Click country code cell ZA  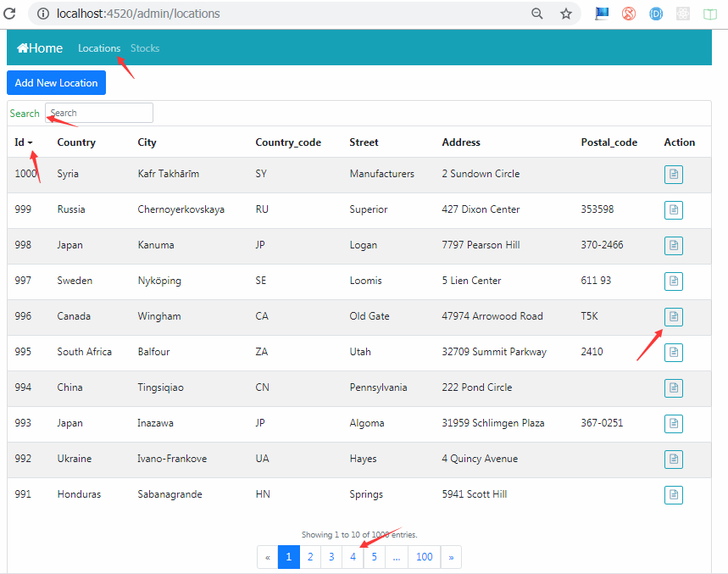coord(261,352)
